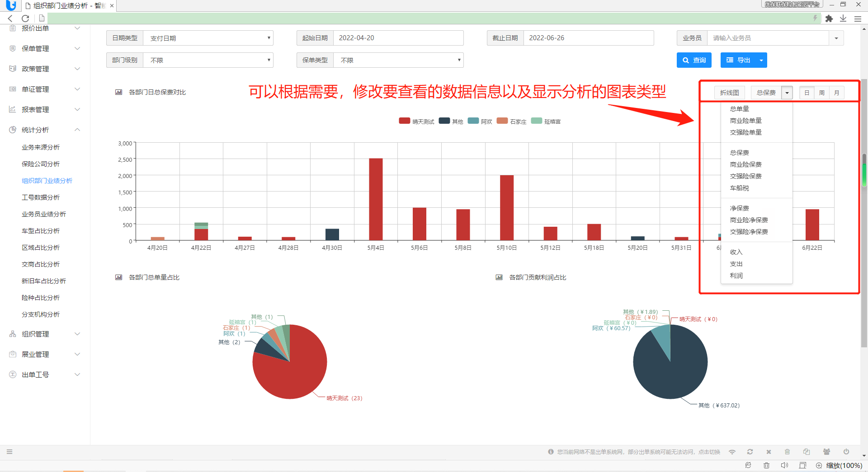Select 净保费 from the metric menu
Image resolution: width=868 pixels, height=472 pixels.
(740, 208)
